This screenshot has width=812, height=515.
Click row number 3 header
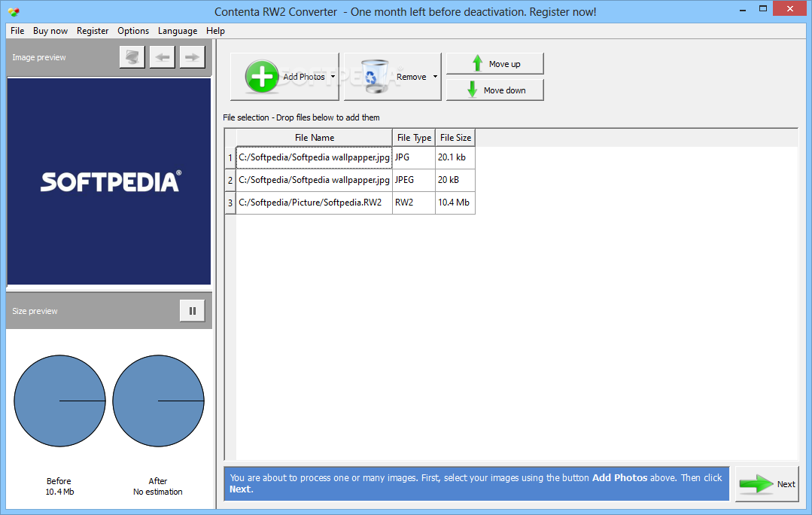click(230, 203)
